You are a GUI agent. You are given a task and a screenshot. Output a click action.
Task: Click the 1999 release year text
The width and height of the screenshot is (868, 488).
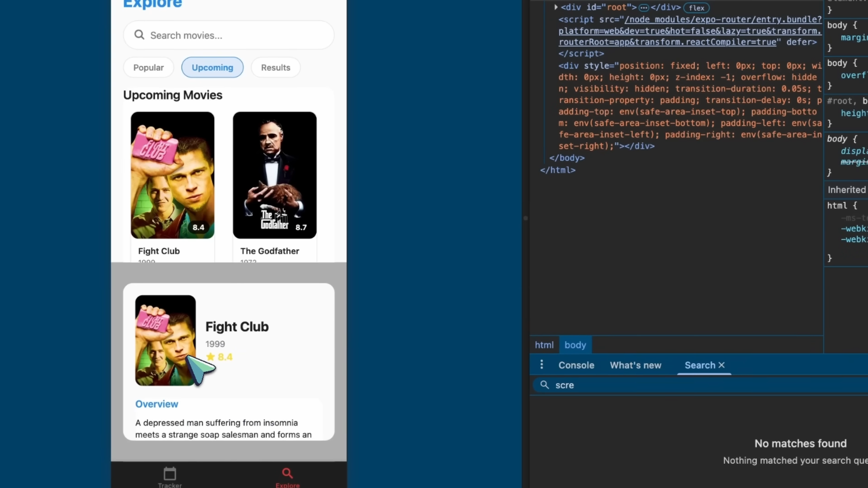point(215,343)
